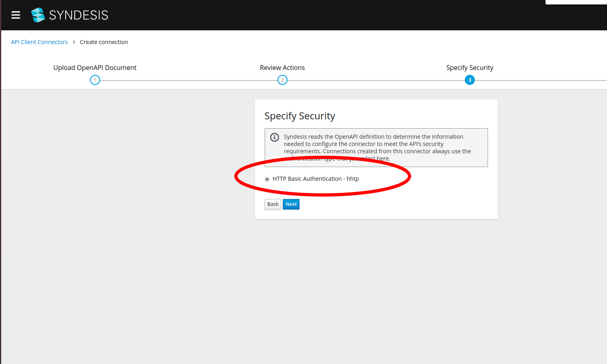Select the active step 3 circle
607x364 pixels.
point(470,80)
